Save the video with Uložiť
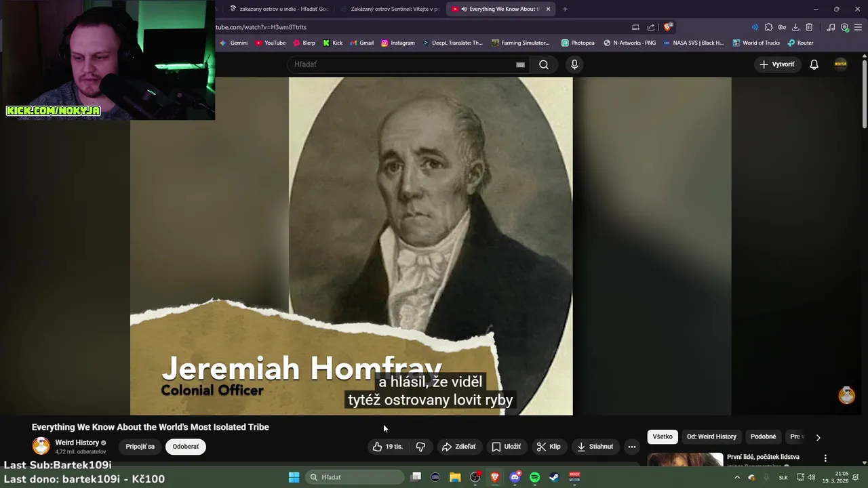Image resolution: width=868 pixels, height=488 pixels. (x=507, y=447)
